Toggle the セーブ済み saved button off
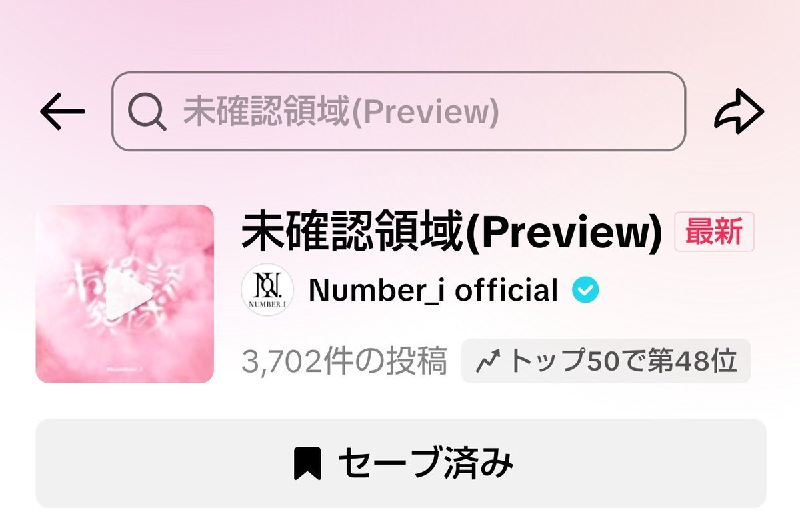The image size is (800, 532). point(401,463)
